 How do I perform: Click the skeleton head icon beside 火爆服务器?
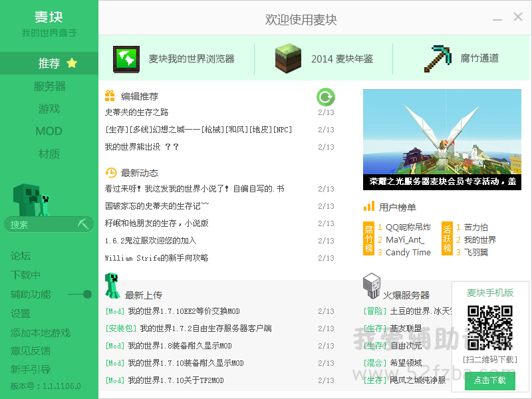pos(371,287)
